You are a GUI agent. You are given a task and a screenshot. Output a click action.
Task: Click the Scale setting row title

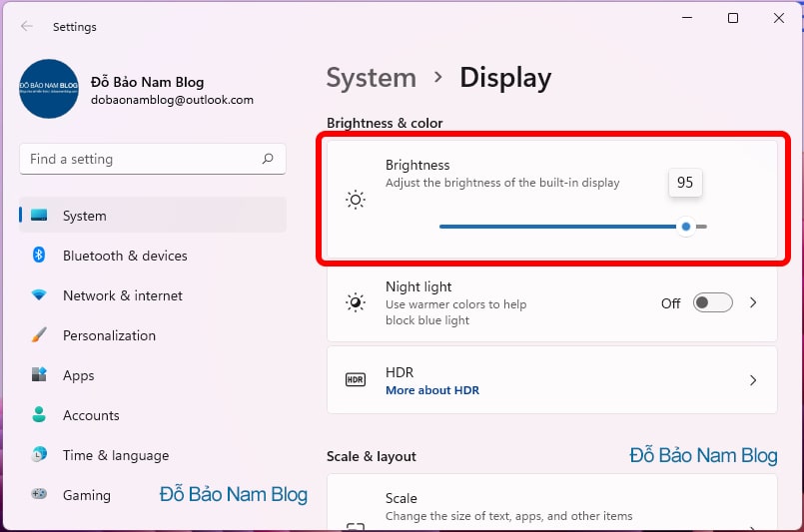(401, 498)
